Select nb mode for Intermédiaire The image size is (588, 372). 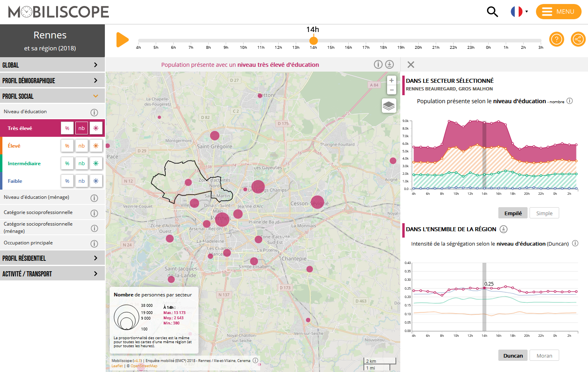point(82,163)
